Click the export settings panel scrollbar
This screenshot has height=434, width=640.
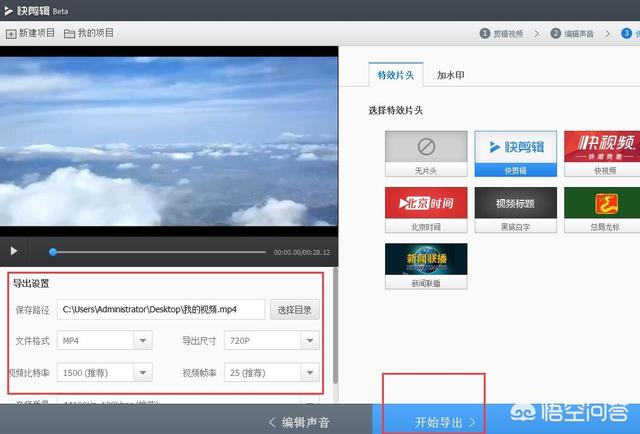pyautogui.click(x=336, y=325)
